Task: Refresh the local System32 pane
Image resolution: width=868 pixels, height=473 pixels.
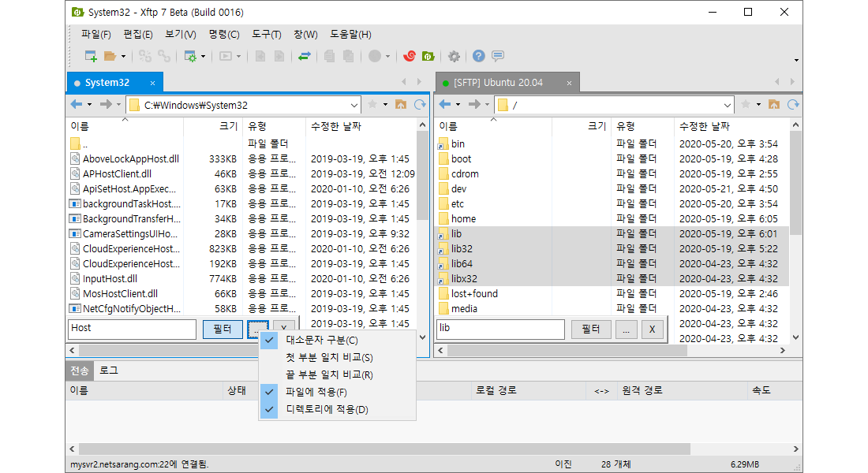Action: [420, 105]
